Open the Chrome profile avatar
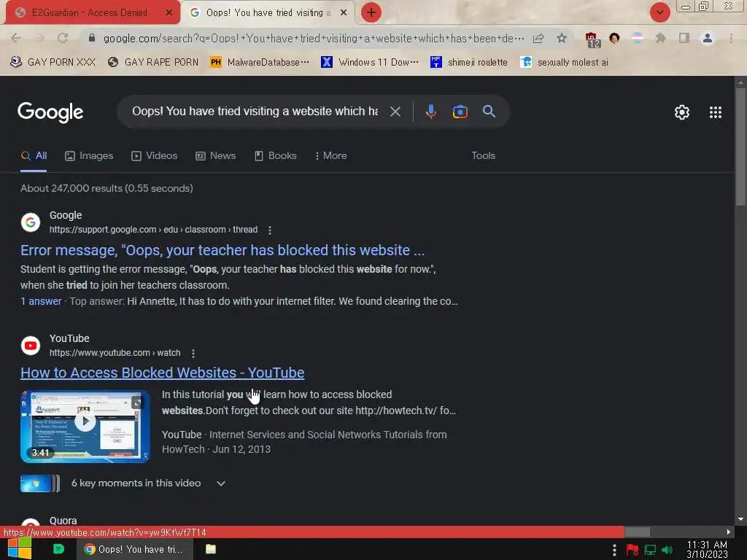 [x=708, y=38]
